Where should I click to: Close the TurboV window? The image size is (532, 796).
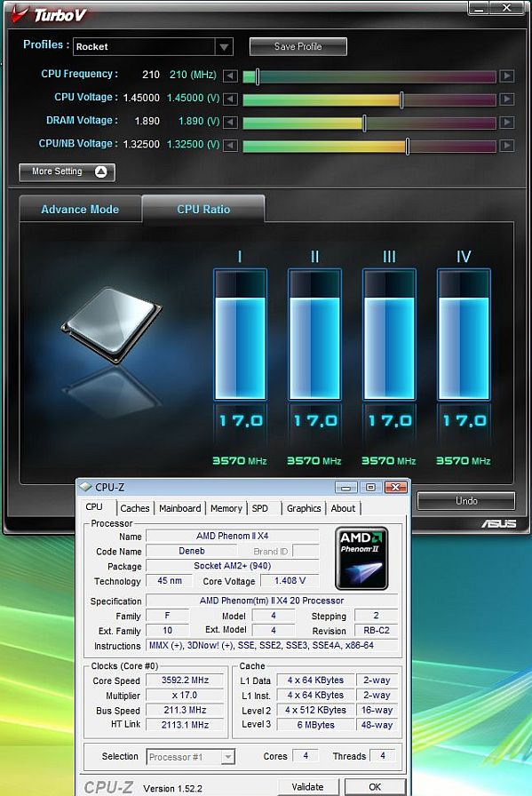(x=506, y=8)
